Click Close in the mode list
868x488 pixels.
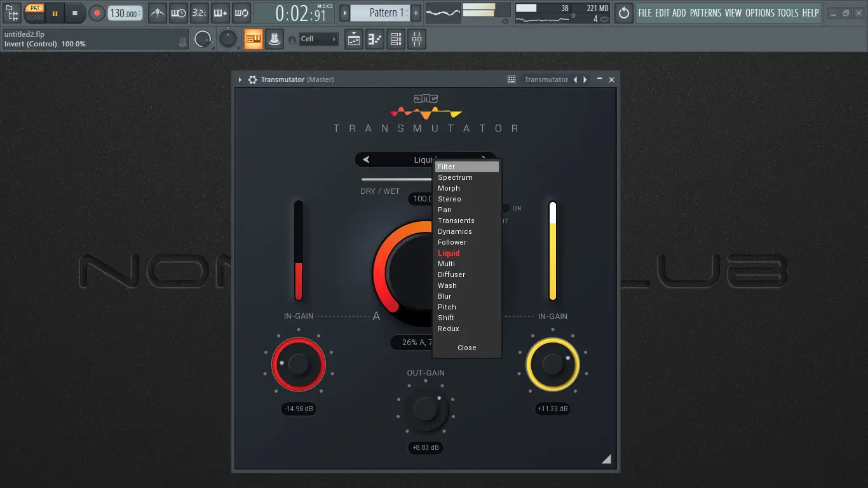pos(467,348)
